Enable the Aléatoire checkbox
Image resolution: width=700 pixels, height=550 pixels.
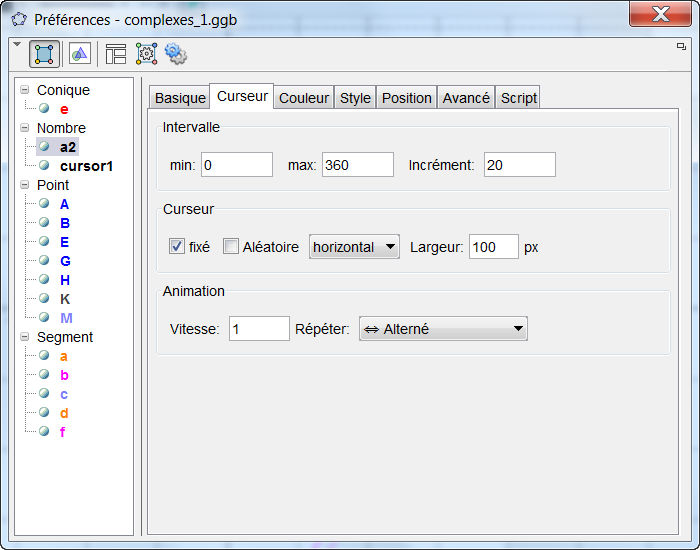point(231,246)
